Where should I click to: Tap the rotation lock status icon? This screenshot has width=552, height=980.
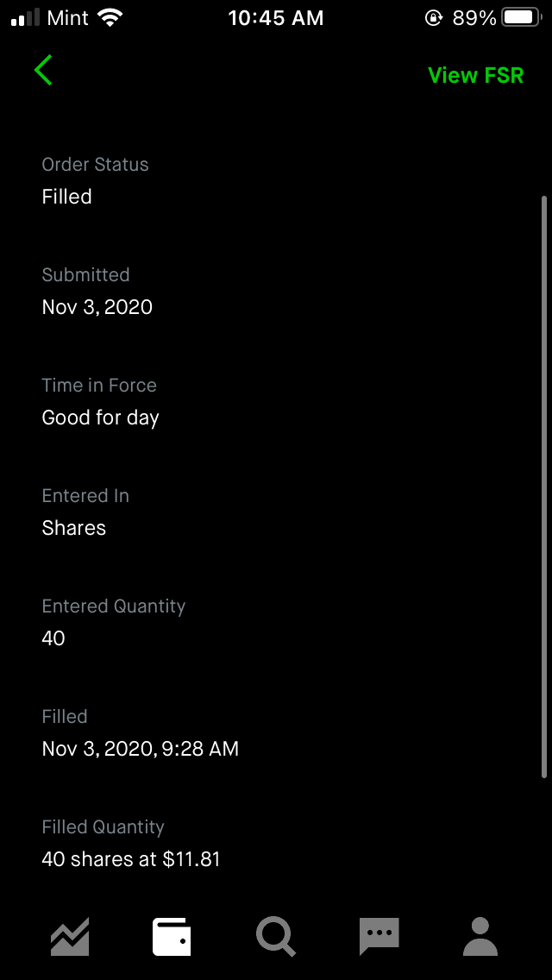[x=433, y=18]
